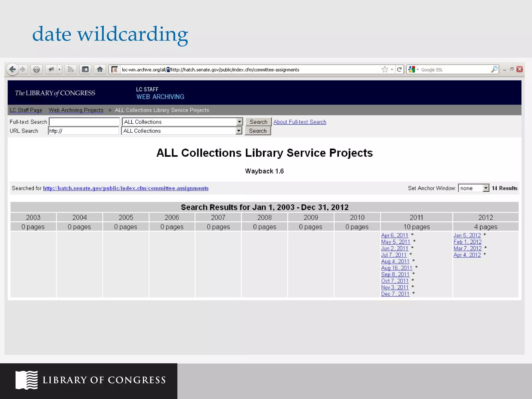The image size is (532, 399).
Task: Open LC Staff Page breadcrumb link
Action: click(x=26, y=110)
